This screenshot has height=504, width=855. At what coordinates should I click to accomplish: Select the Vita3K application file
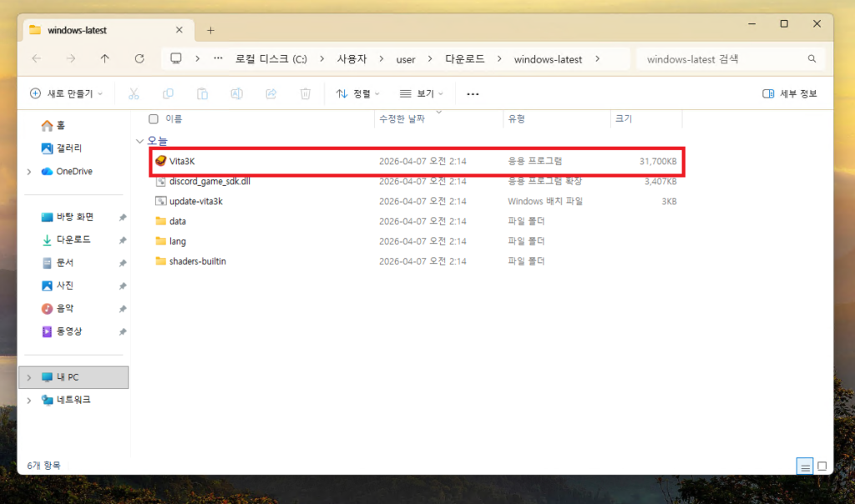[182, 161]
